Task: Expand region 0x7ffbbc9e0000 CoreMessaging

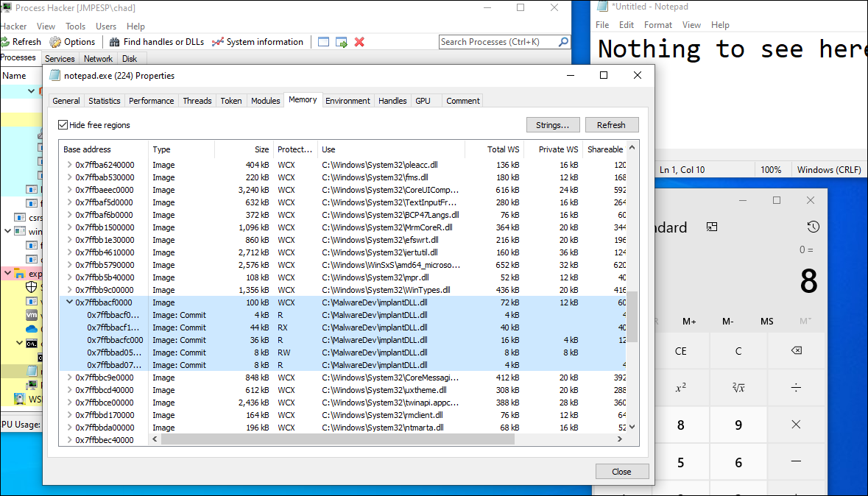Action: click(x=69, y=378)
